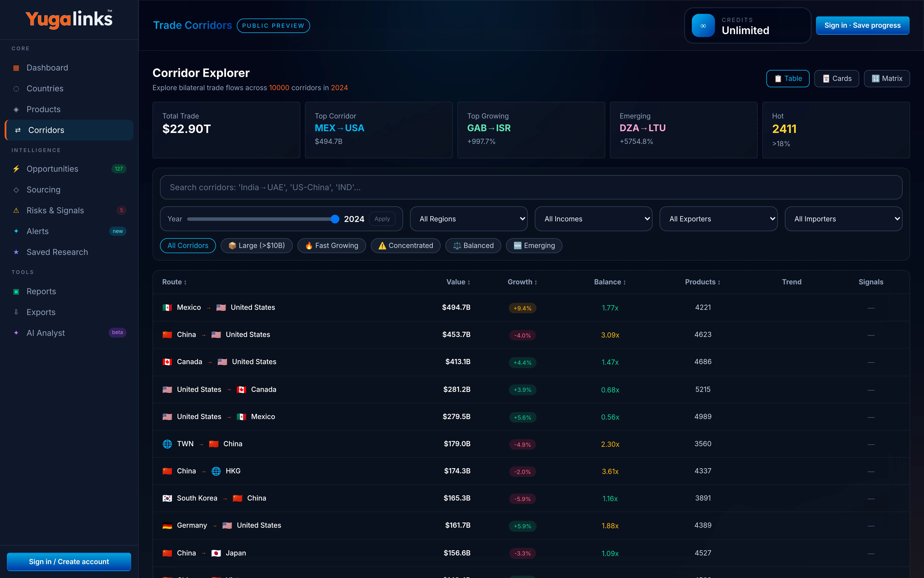Click the Corridors swap-arrows icon
The image size is (924, 578).
18,130
